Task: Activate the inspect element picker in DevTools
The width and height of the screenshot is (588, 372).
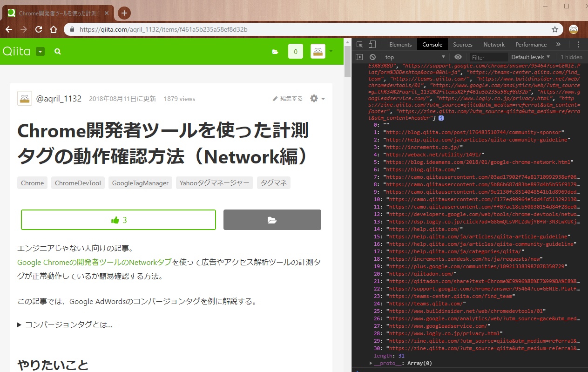Action: 359,45
